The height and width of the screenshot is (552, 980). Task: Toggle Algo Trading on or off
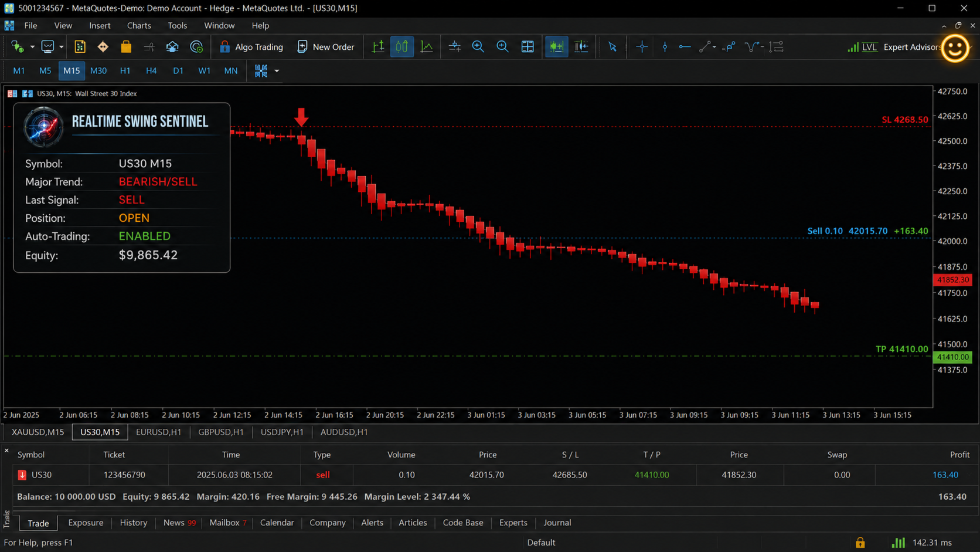[251, 47]
